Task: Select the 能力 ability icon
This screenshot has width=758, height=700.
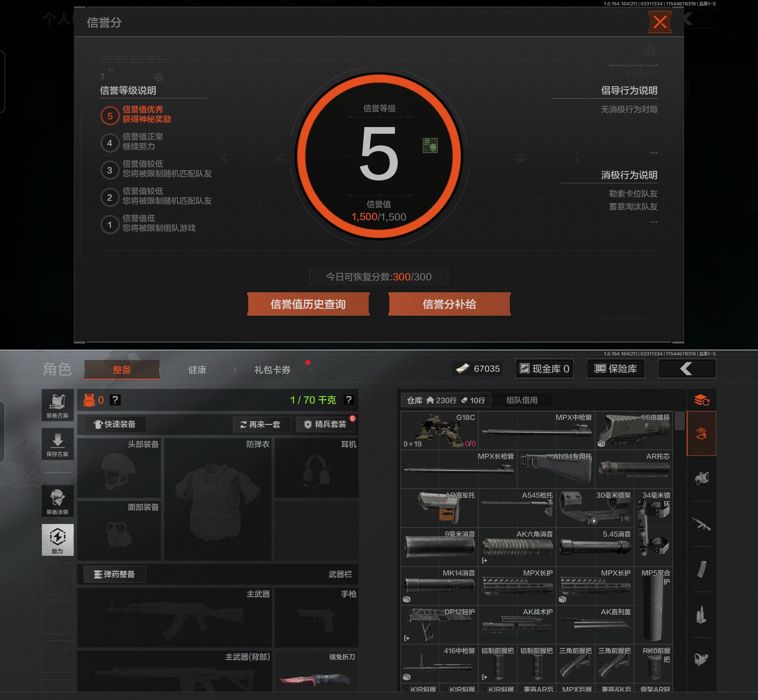Action: pyautogui.click(x=58, y=540)
